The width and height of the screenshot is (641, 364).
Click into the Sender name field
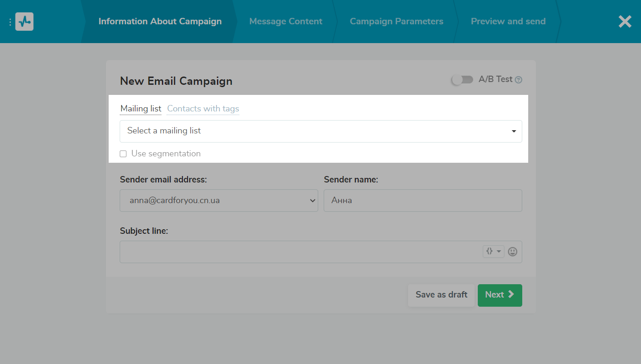click(422, 201)
